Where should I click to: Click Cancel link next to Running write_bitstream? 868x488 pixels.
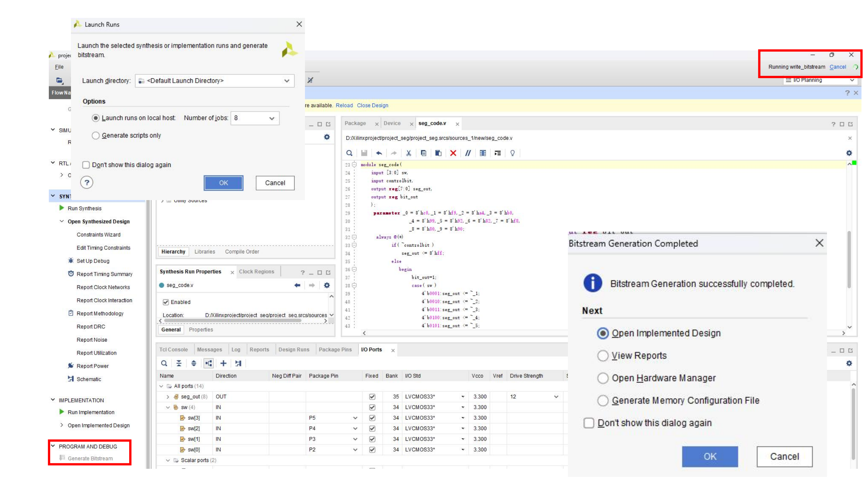pos(837,67)
